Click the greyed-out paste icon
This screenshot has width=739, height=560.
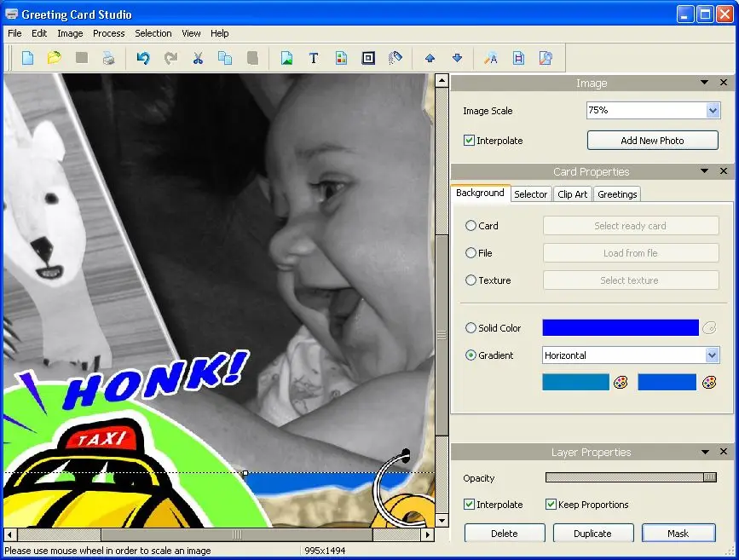point(252,58)
